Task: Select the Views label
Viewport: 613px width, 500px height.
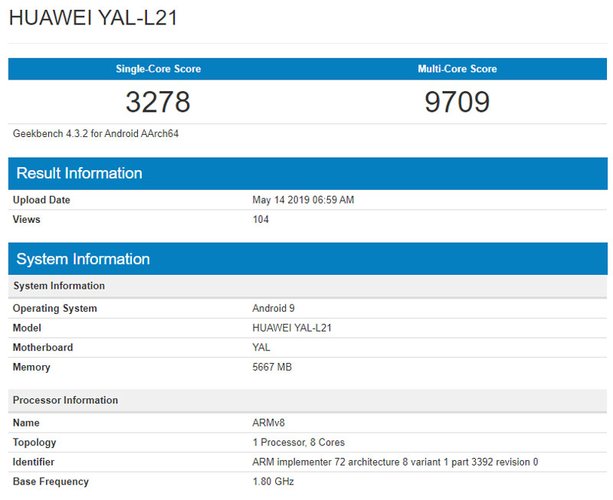Action: coord(26,219)
